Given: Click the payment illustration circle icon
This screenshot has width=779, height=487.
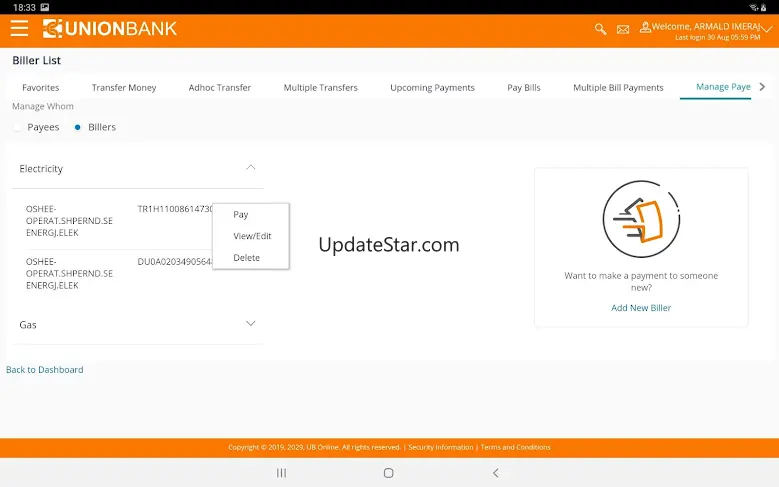Looking at the screenshot, I should pos(641,219).
